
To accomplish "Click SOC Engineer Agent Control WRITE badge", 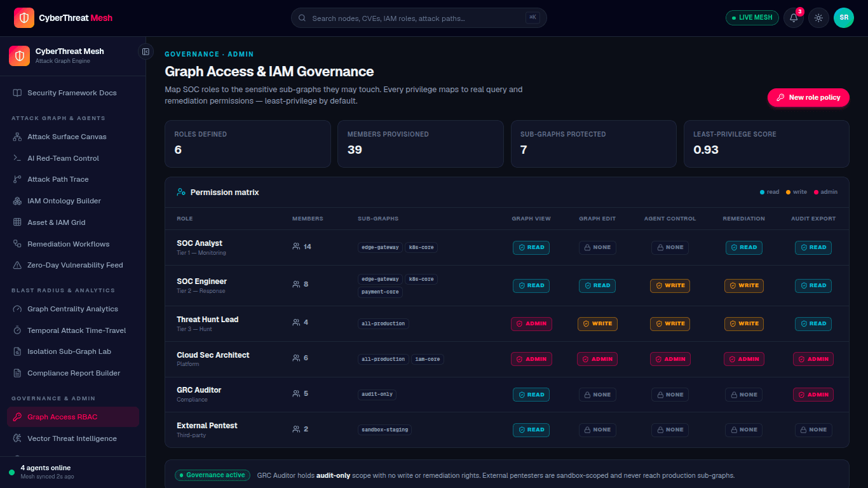I will (x=670, y=285).
